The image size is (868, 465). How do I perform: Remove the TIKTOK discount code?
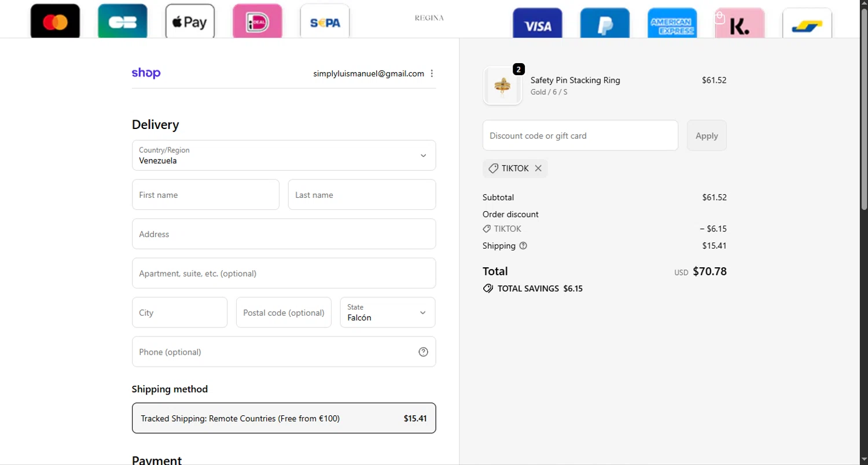pyautogui.click(x=538, y=168)
